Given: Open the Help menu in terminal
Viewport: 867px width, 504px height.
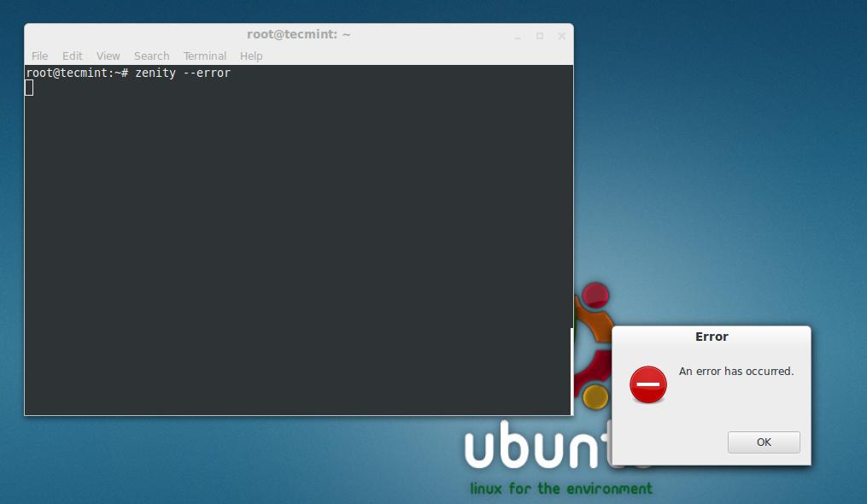Looking at the screenshot, I should pyautogui.click(x=251, y=56).
